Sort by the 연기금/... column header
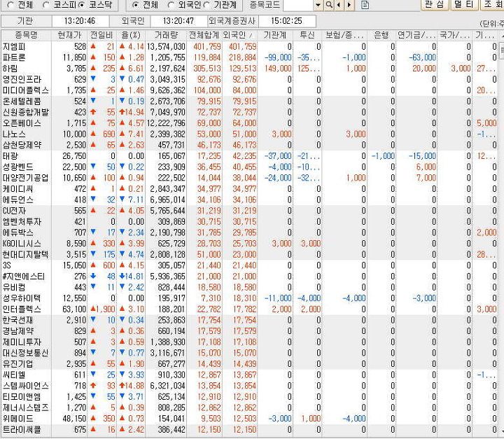 click(x=417, y=35)
